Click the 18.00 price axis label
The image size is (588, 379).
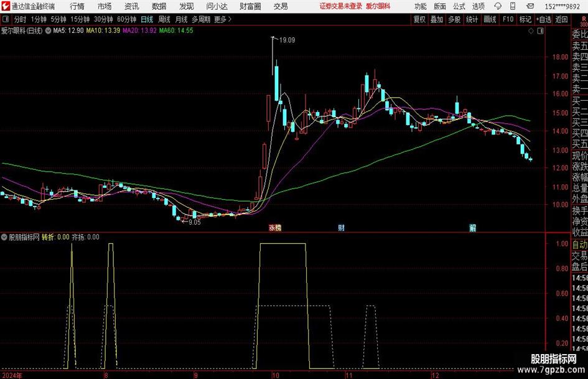click(x=560, y=57)
